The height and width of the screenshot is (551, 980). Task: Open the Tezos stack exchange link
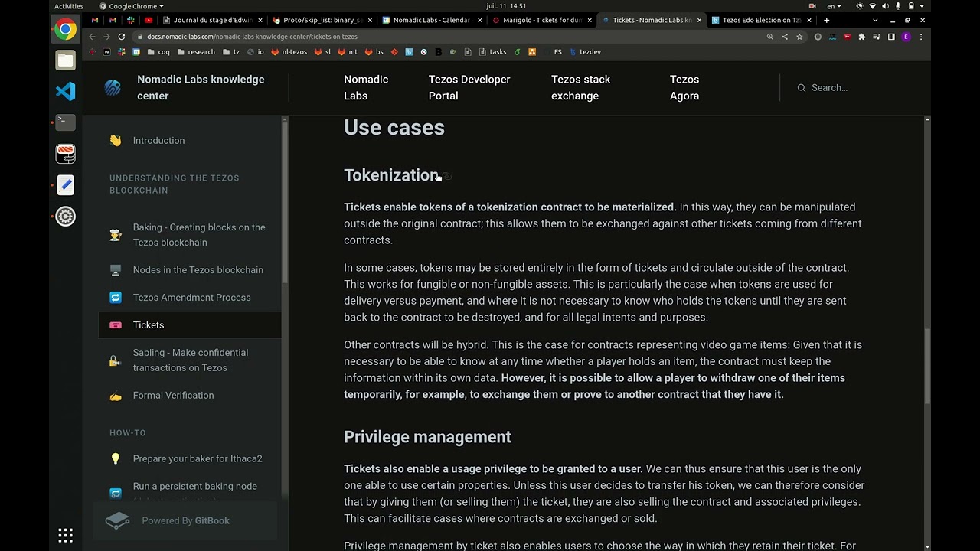click(581, 87)
